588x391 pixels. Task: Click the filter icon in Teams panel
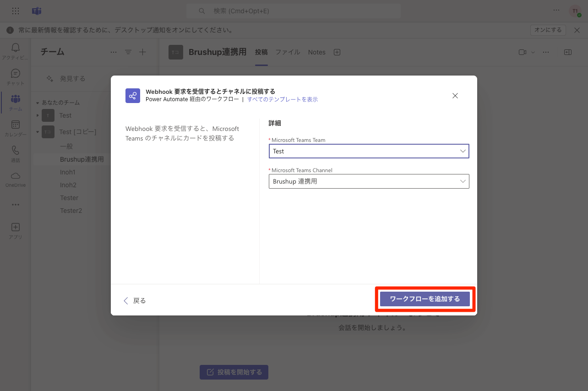click(128, 52)
